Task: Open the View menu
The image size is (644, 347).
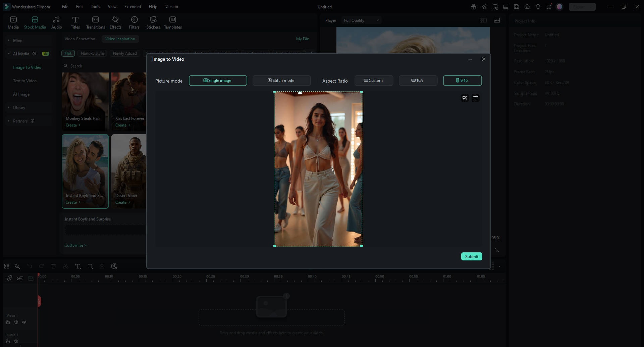Action: click(x=112, y=7)
